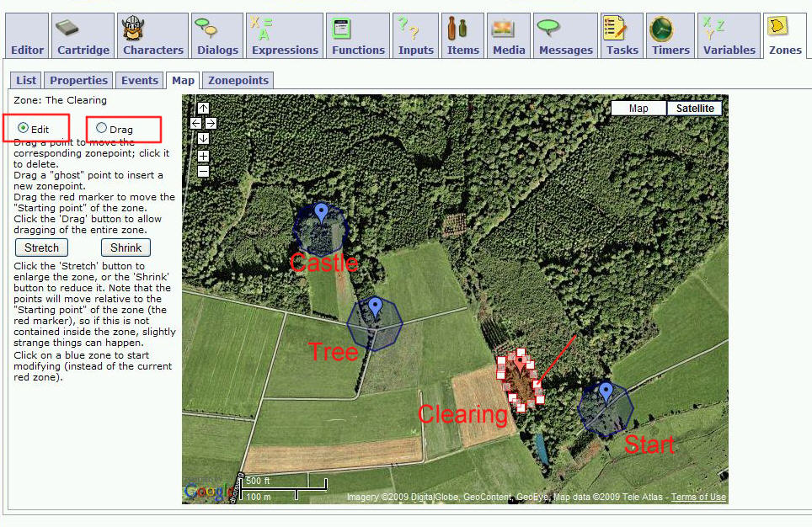
Task: Click the map pan down arrow
Action: 203,139
